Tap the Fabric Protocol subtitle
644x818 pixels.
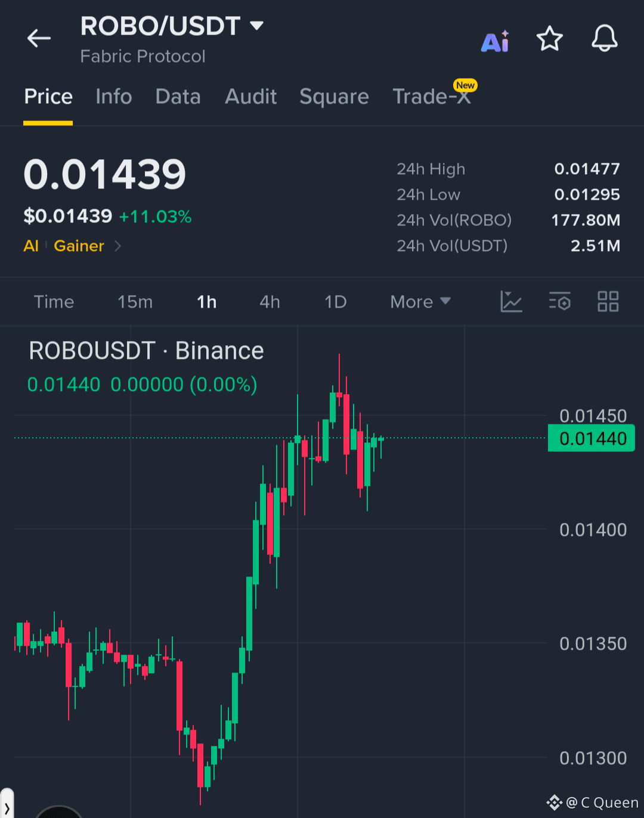click(143, 56)
